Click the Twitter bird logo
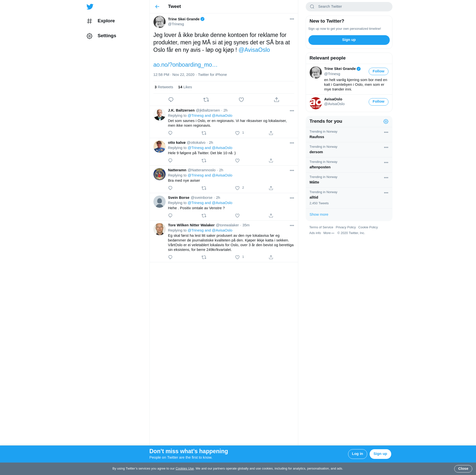The image size is (476, 475). click(90, 7)
